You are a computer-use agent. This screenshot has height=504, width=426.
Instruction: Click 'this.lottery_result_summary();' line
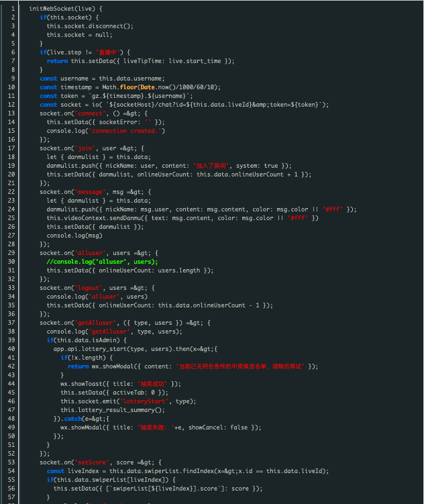pyautogui.click(x=113, y=410)
